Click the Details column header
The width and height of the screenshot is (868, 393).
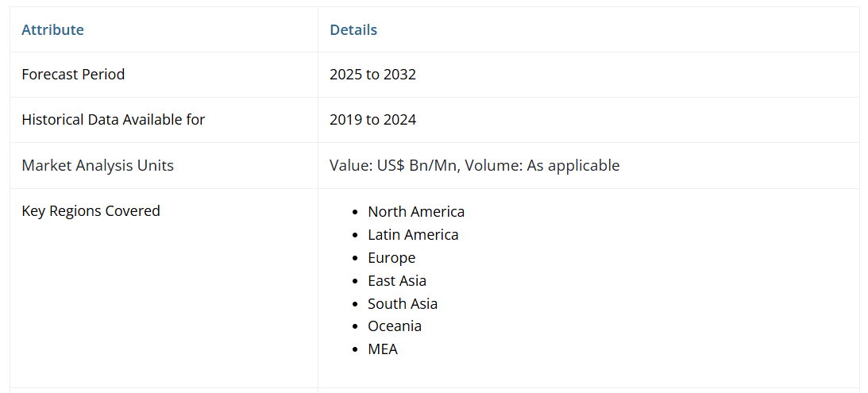[x=353, y=30]
